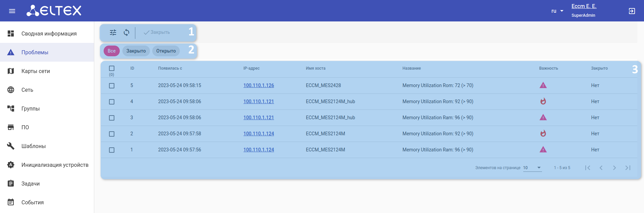Image resolution: width=644 pixels, height=213 pixels.
Task: Select the checkbox for problem ID 5
Action: 112,86
